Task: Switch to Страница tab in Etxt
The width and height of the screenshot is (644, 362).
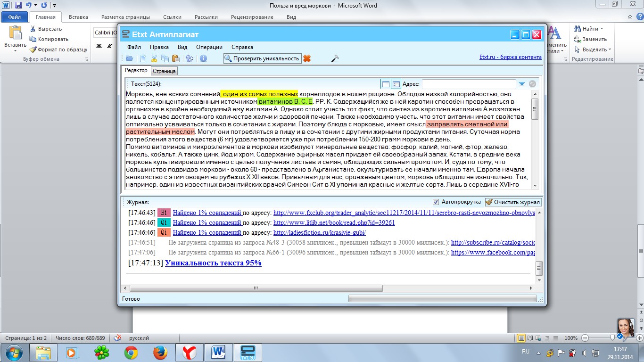Action: pyautogui.click(x=164, y=71)
